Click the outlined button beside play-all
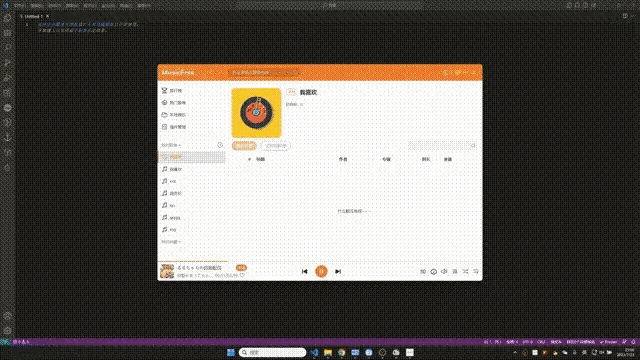This screenshot has width=640, height=360. [276, 146]
